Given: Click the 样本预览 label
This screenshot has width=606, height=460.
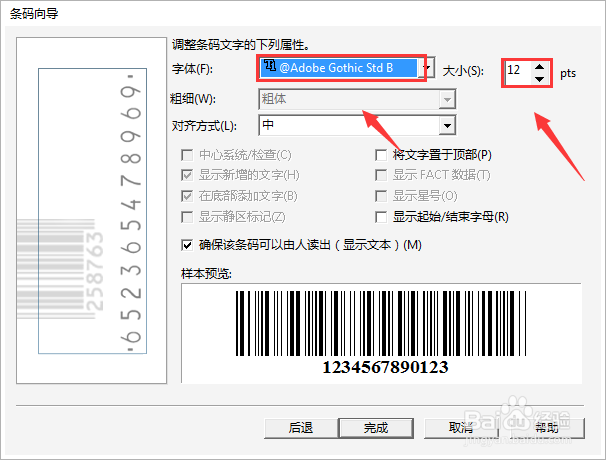Looking at the screenshot, I should tap(206, 274).
